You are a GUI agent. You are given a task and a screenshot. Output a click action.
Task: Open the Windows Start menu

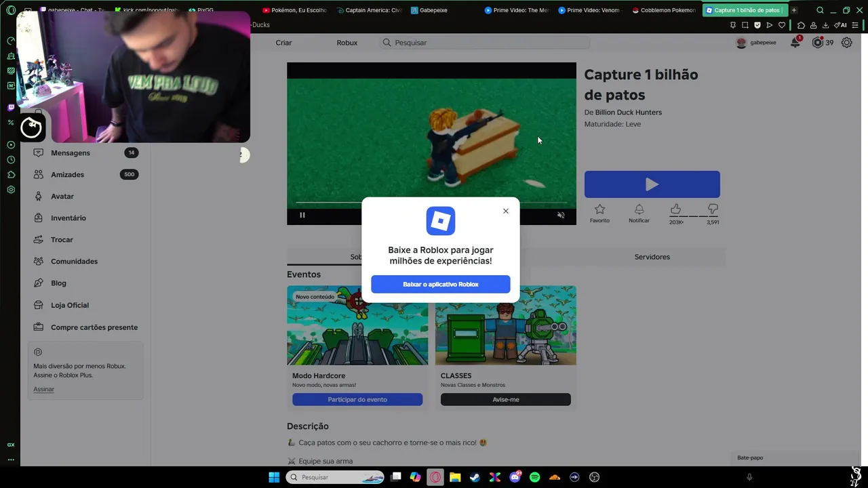point(274,477)
